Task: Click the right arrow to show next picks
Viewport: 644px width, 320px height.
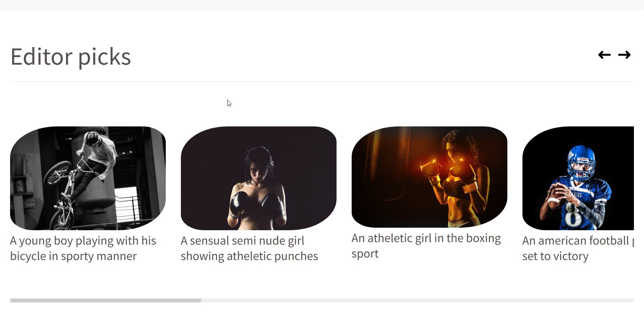Action: [624, 55]
